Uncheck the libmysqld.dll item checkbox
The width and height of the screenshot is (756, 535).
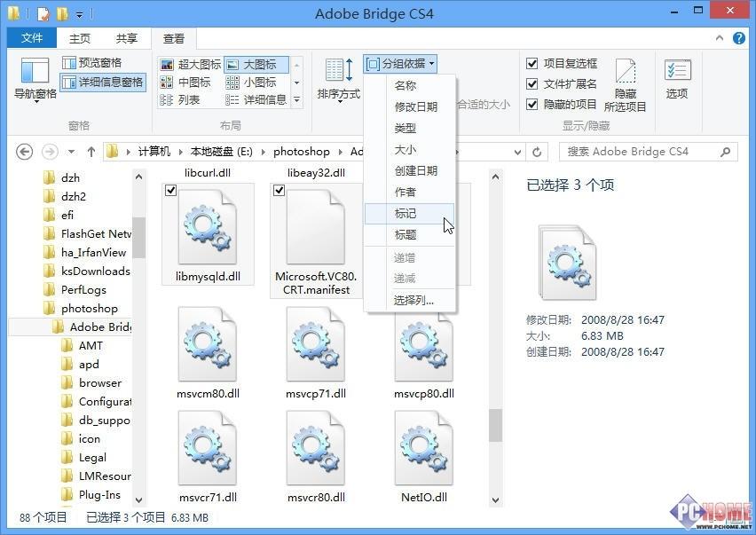click(x=170, y=191)
